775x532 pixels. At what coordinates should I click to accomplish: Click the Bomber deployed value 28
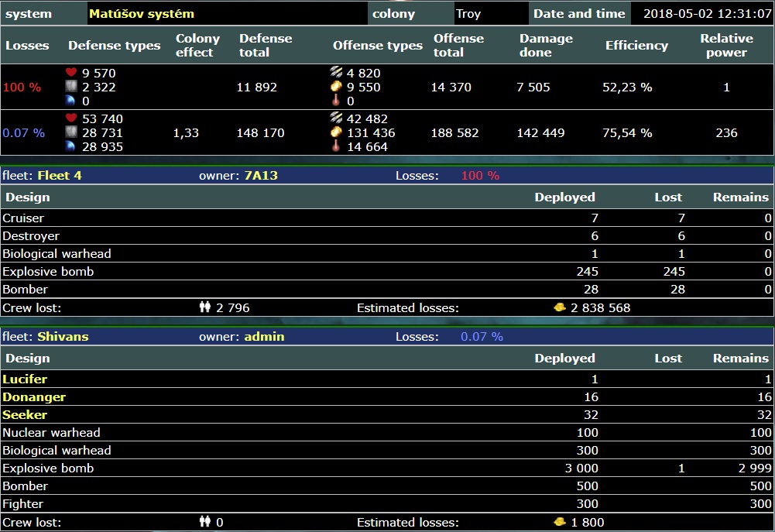click(x=591, y=290)
